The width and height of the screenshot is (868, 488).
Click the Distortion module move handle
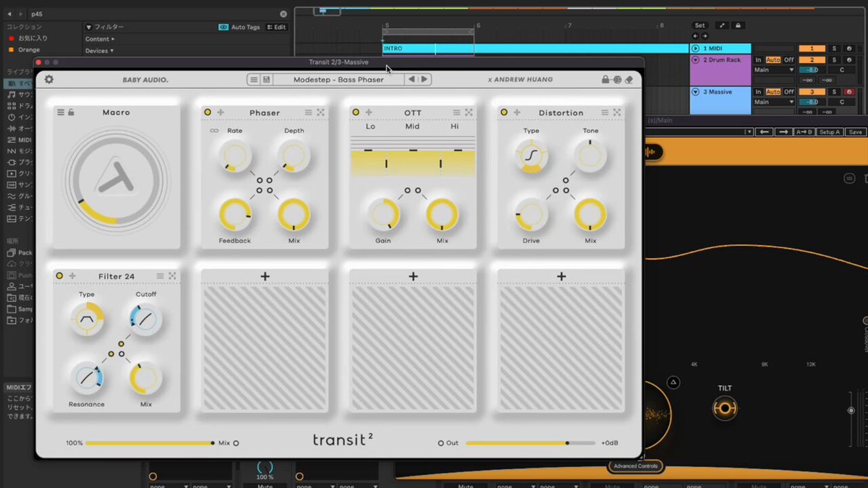pyautogui.click(x=517, y=113)
